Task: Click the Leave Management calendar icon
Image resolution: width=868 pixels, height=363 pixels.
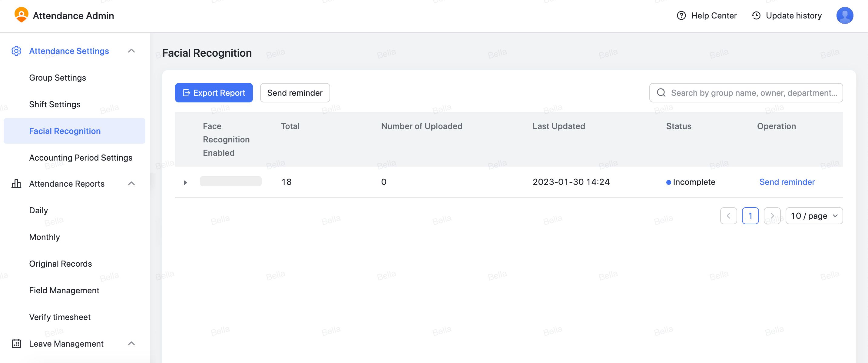Action: coord(16,343)
